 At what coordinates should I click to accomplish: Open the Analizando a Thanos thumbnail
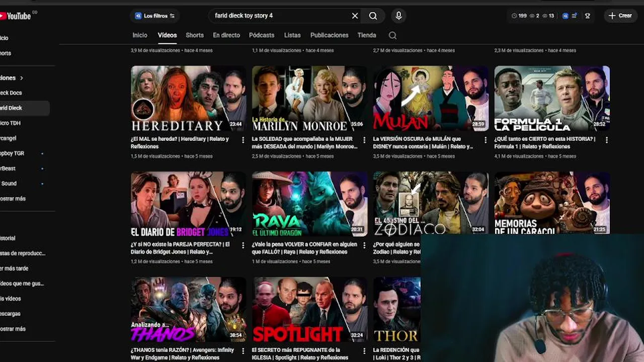click(189, 310)
